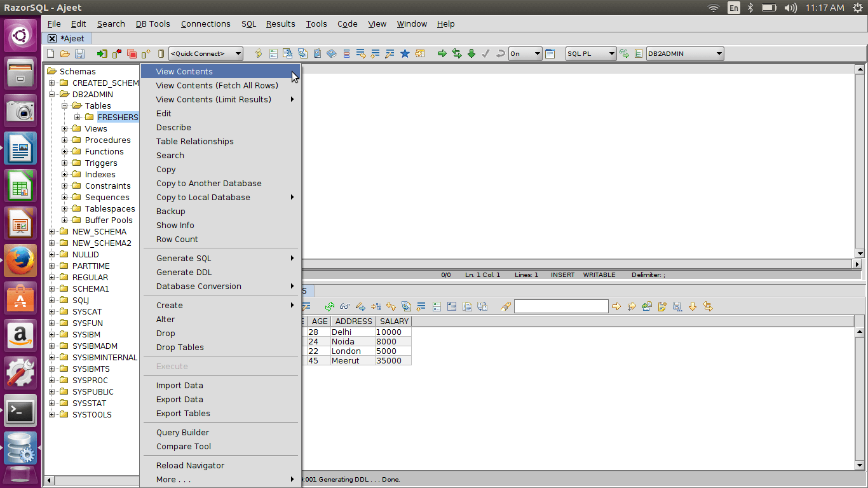
Task: Collapse the DB2ADMIN schema node
Action: [x=52, y=94]
